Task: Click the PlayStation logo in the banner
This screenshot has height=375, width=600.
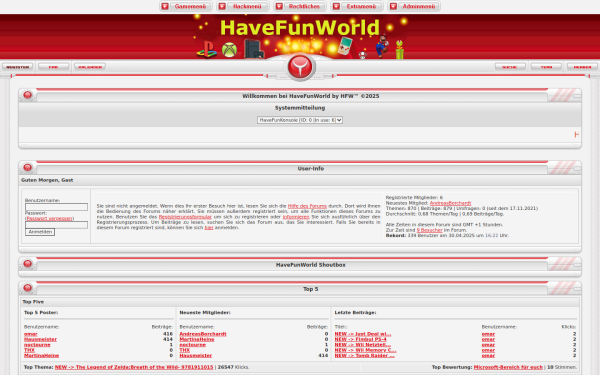Action: (207, 50)
